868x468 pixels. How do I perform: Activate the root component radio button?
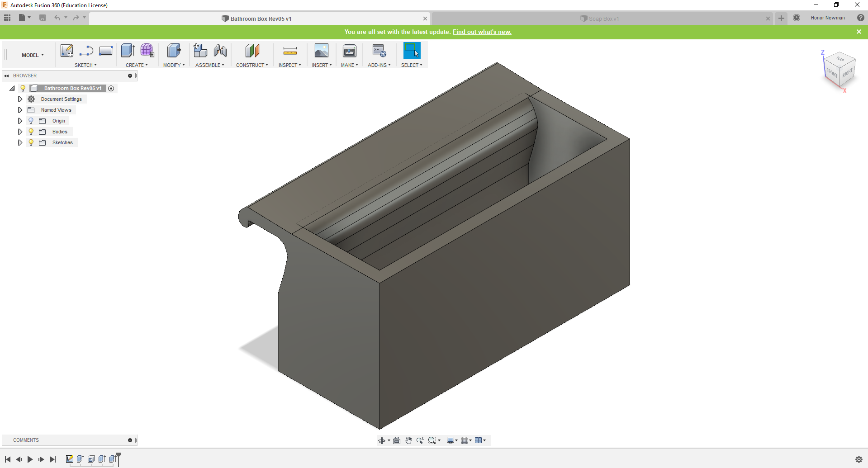coord(111,88)
